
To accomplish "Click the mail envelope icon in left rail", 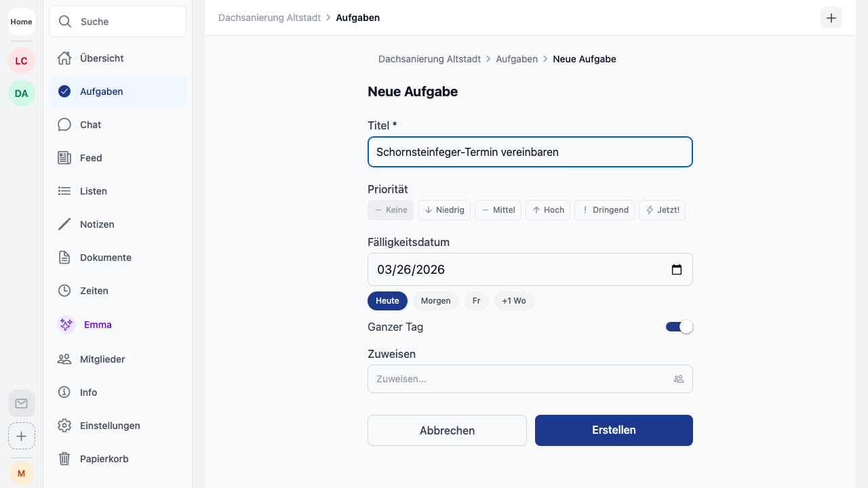I will (22, 403).
